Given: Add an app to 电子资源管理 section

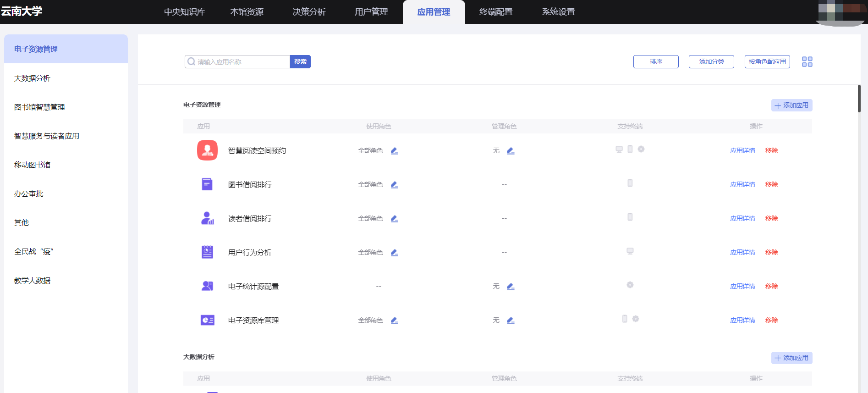Looking at the screenshot, I should 791,105.
